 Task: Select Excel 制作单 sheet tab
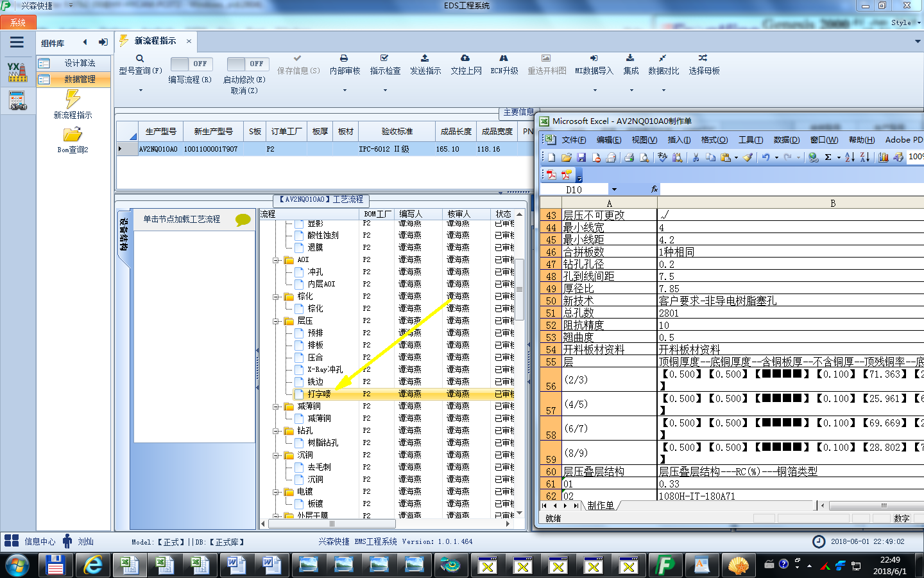tap(601, 505)
